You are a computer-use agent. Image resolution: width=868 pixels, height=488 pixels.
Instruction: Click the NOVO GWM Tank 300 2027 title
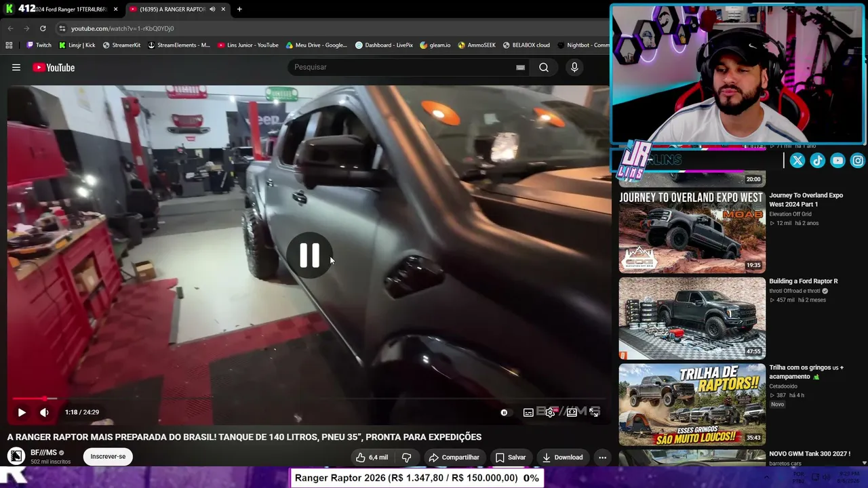coord(810,454)
